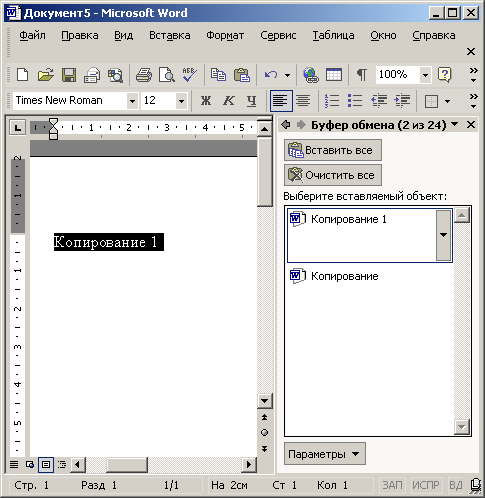This screenshot has height=498, width=485.
Task: Open the Формат menu
Action: pos(225,35)
